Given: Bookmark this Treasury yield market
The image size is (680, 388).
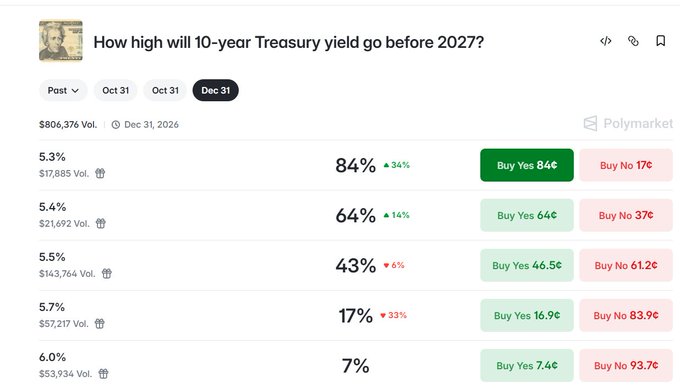Looking at the screenshot, I should tap(660, 41).
